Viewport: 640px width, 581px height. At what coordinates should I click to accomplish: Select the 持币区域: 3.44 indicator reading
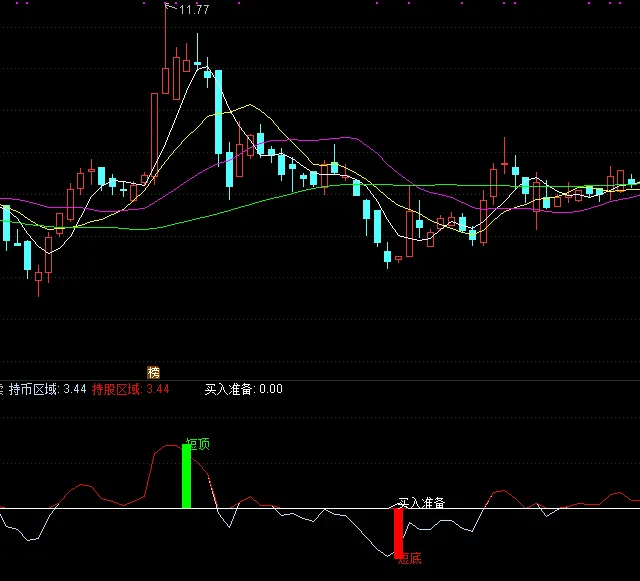pos(47,389)
